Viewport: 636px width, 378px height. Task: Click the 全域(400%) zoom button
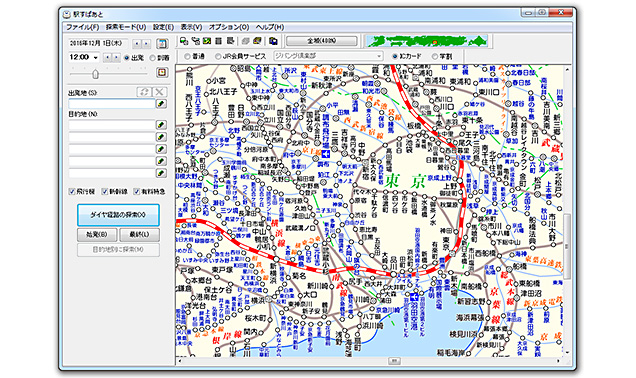322,41
